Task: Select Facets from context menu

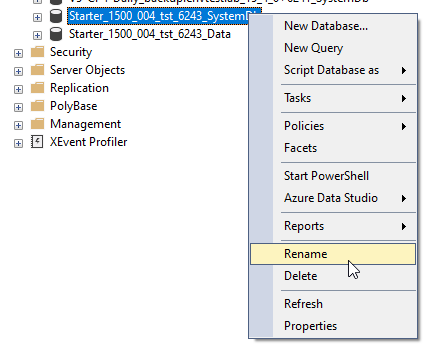Action: point(333,148)
